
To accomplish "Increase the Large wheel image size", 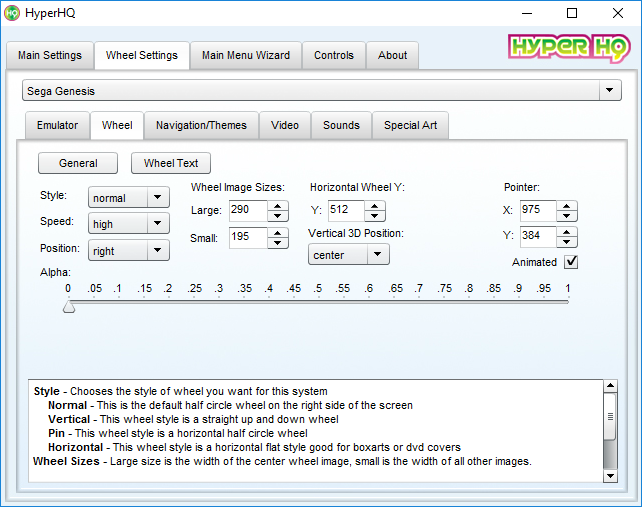I will pyautogui.click(x=278, y=206).
